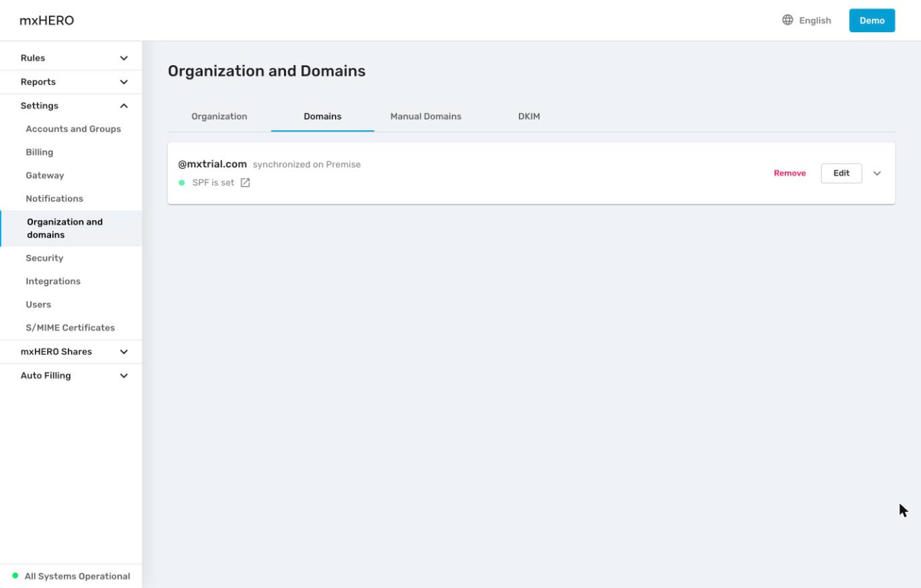The height and width of the screenshot is (588, 921).
Task: Collapse the Settings menu section
Action: (71, 106)
